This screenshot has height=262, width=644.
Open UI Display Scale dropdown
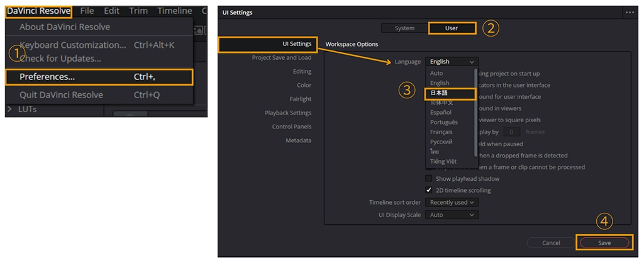[452, 215]
